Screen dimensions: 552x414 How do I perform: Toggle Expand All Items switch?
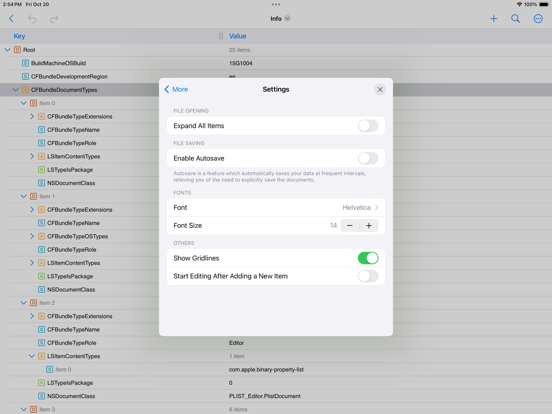point(368,126)
